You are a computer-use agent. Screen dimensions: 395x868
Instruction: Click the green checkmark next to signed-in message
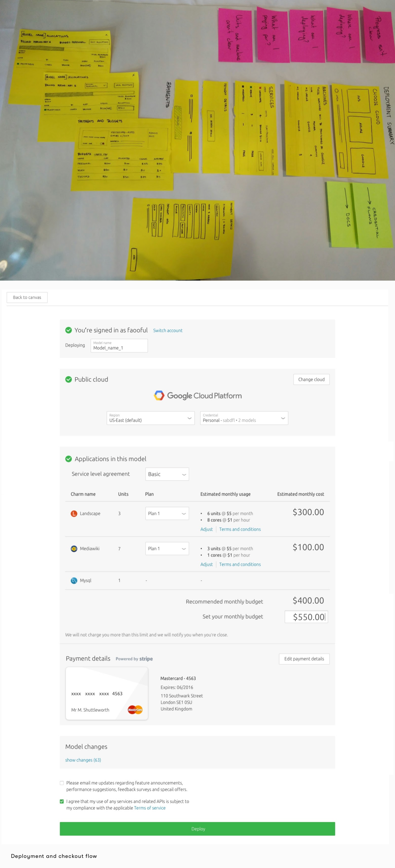[x=69, y=330]
